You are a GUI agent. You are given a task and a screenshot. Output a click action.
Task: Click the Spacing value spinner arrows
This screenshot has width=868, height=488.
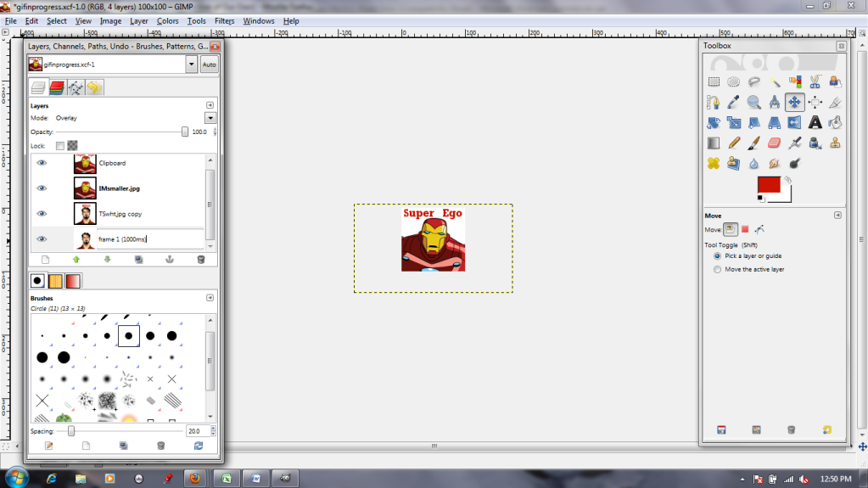point(213,431)
